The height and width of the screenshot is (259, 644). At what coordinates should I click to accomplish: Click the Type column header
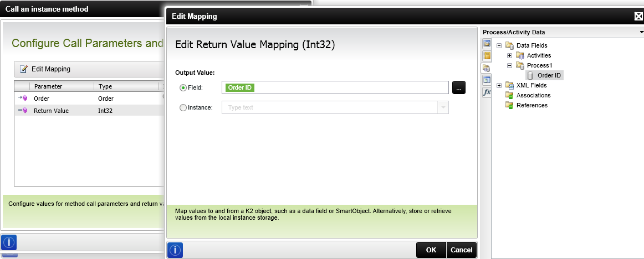pyautogui.click(x=126, y=86)
